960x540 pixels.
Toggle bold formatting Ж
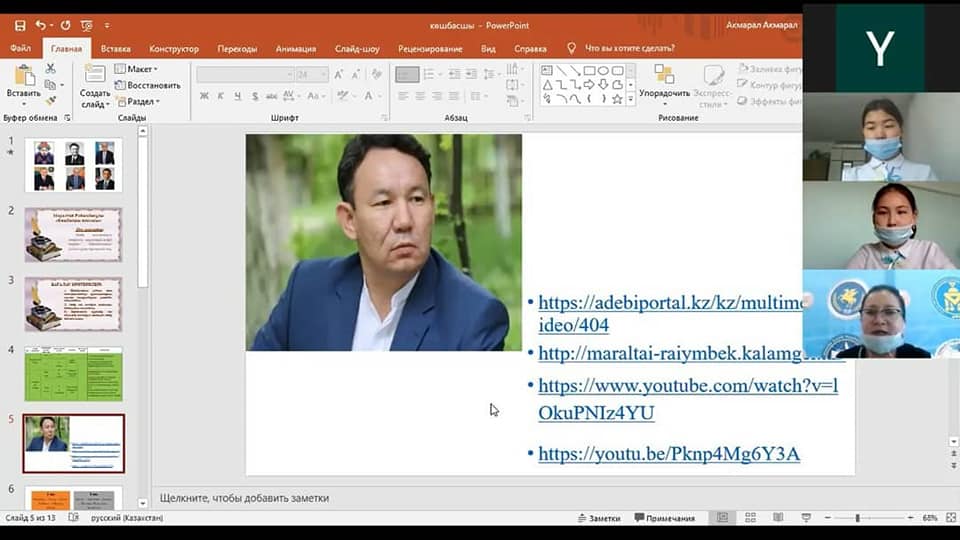click(205, 96)
